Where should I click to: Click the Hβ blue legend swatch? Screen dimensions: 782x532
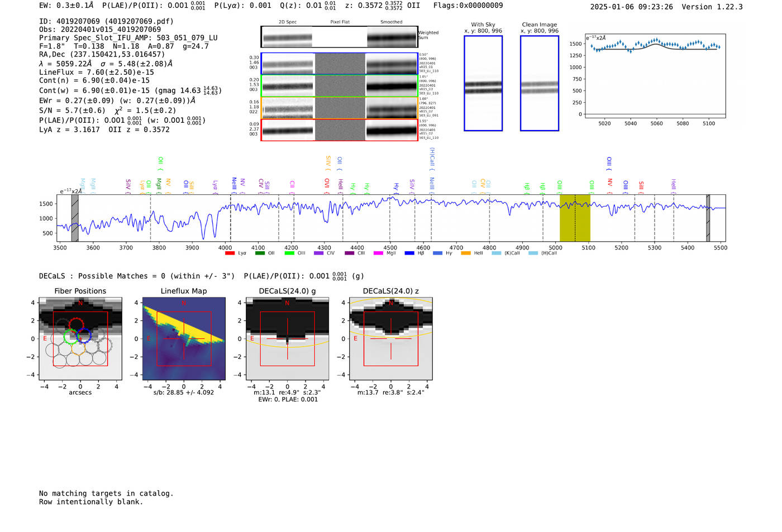click(409, 253)
